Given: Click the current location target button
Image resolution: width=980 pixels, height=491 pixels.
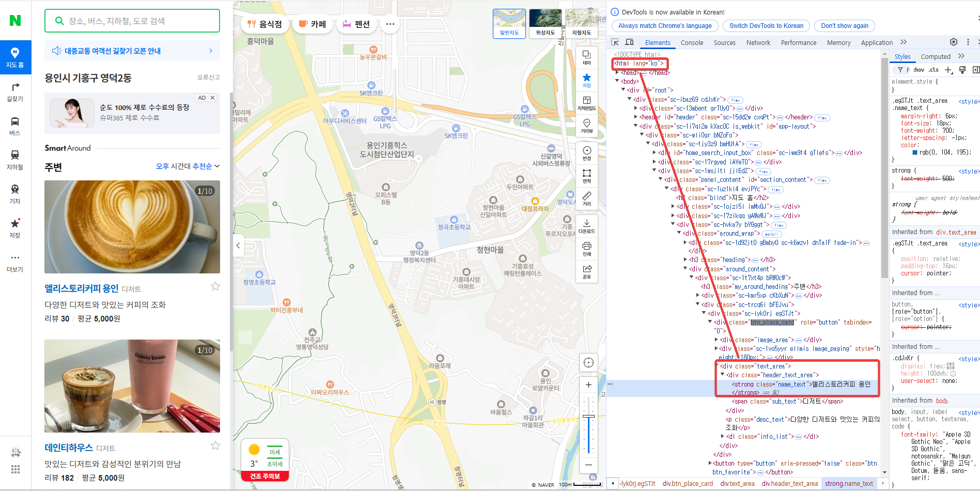Looking at the screenshot, I should 588,362.
